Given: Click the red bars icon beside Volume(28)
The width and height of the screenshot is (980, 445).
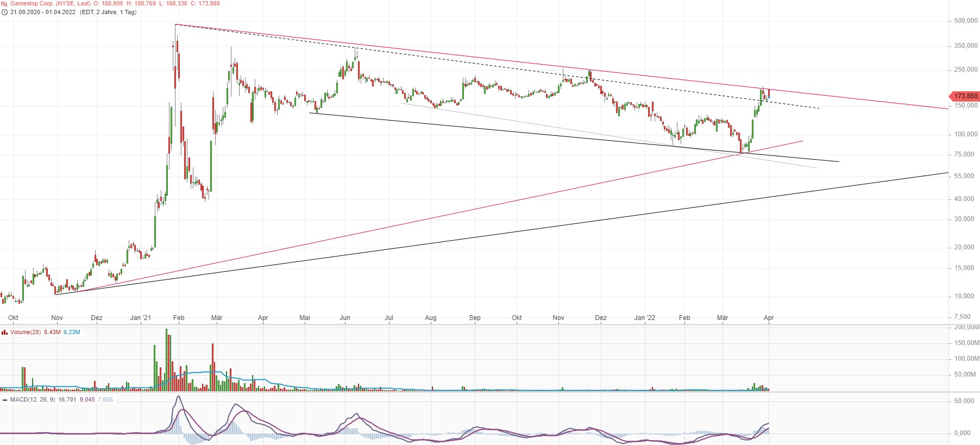Looking at the screenshot, I should (x=5, y=332).
